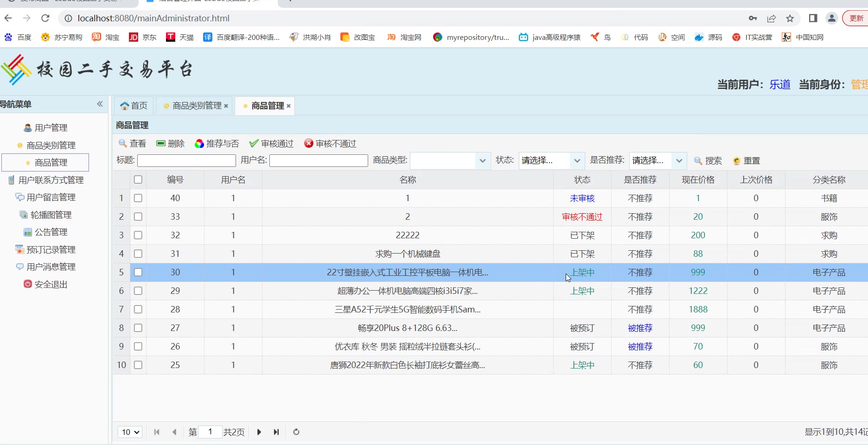Switch to the 商品类别管理 tab
This screenshot has width=868, height=445.
[197, 106]
